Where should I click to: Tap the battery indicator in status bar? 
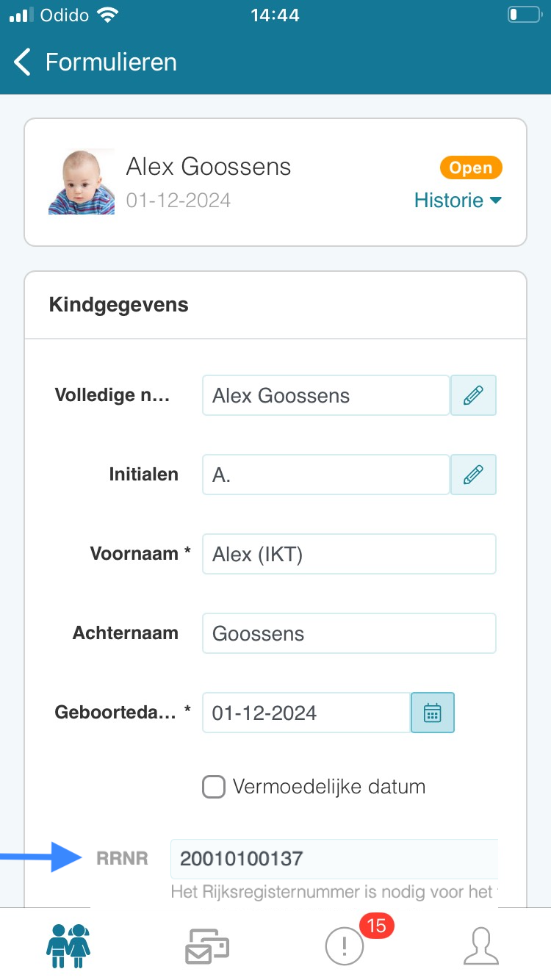523,15
